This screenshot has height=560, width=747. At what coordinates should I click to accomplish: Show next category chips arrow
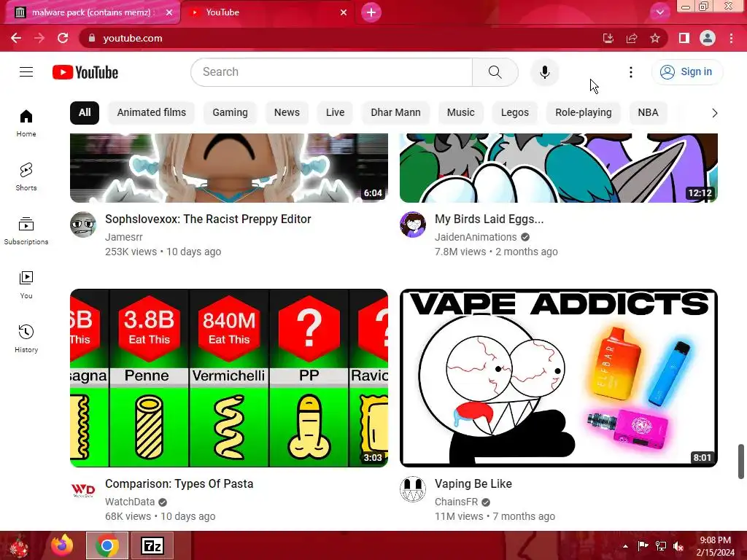[714, 113]
